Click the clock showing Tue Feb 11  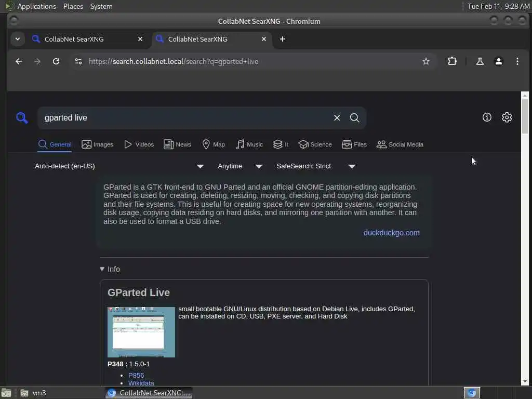(x=498, y=6)
